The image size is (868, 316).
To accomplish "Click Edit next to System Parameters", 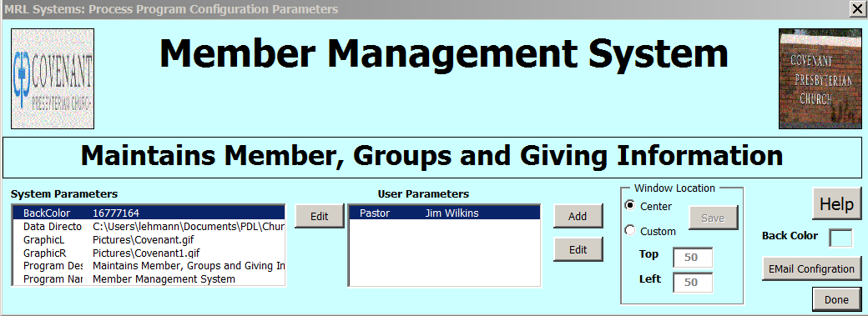I will [x=319, y=217].
